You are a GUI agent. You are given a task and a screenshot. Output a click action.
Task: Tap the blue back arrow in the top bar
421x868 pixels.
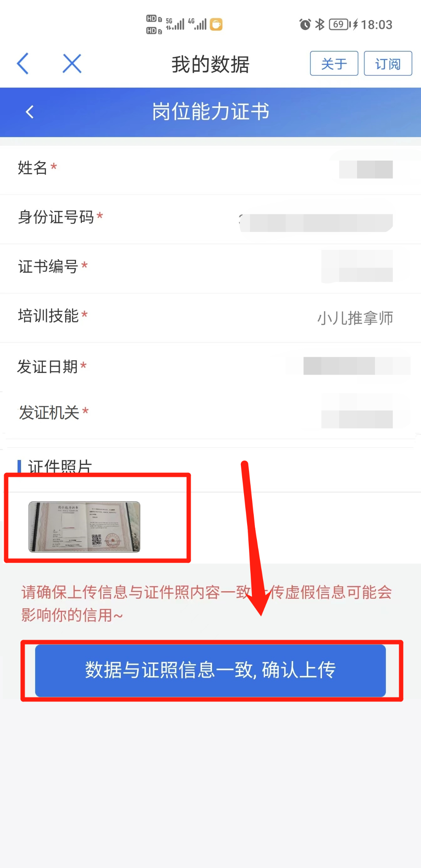tap(23, 64)
